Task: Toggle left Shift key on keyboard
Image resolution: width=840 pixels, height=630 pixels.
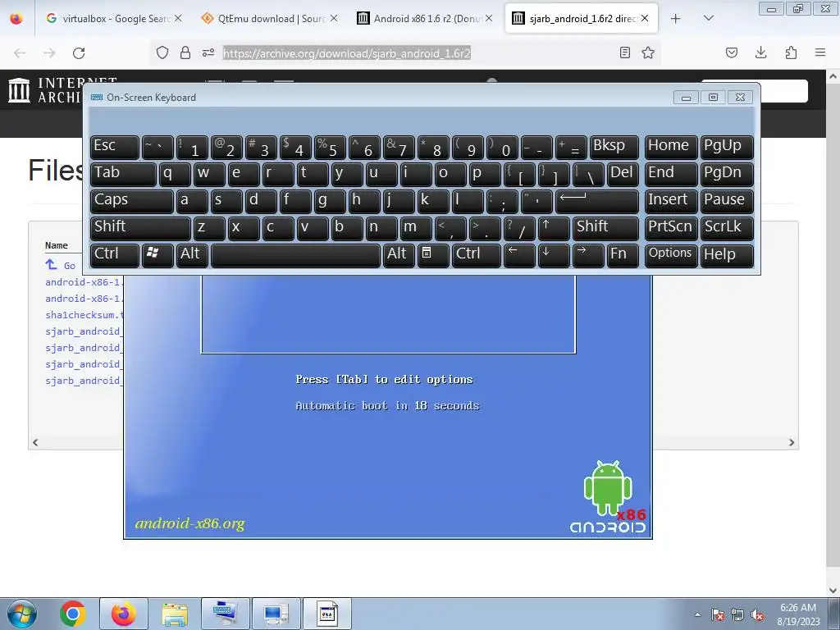Action: (140, 228)
